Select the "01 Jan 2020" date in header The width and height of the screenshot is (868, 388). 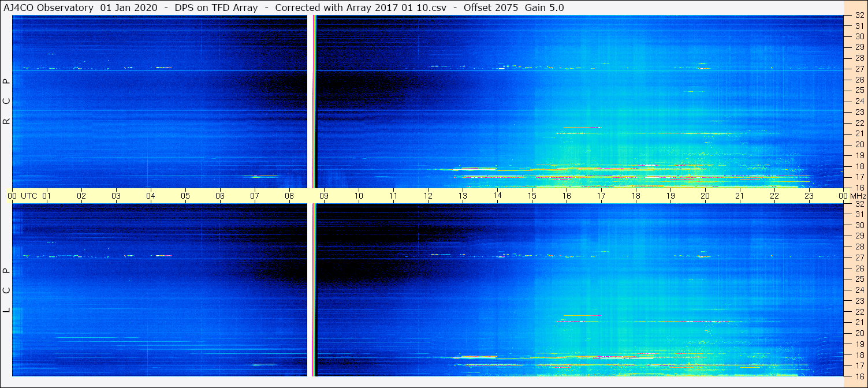pos(129,8)
